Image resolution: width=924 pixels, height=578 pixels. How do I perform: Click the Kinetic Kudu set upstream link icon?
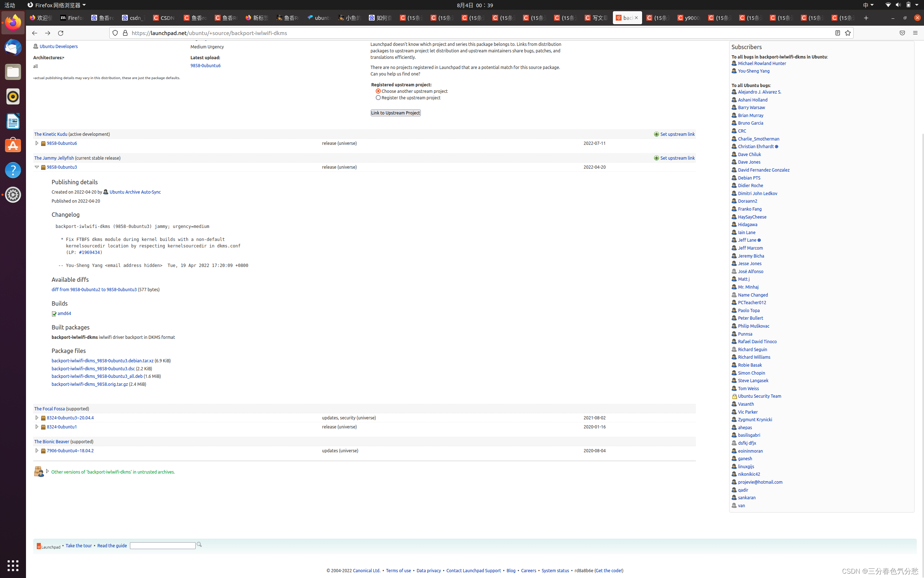(656, 134)
